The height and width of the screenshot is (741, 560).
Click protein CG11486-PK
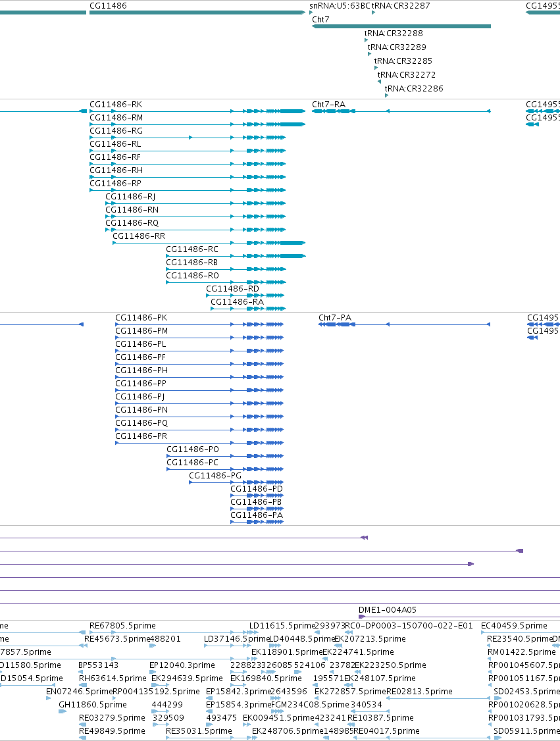tap(141, 318)
